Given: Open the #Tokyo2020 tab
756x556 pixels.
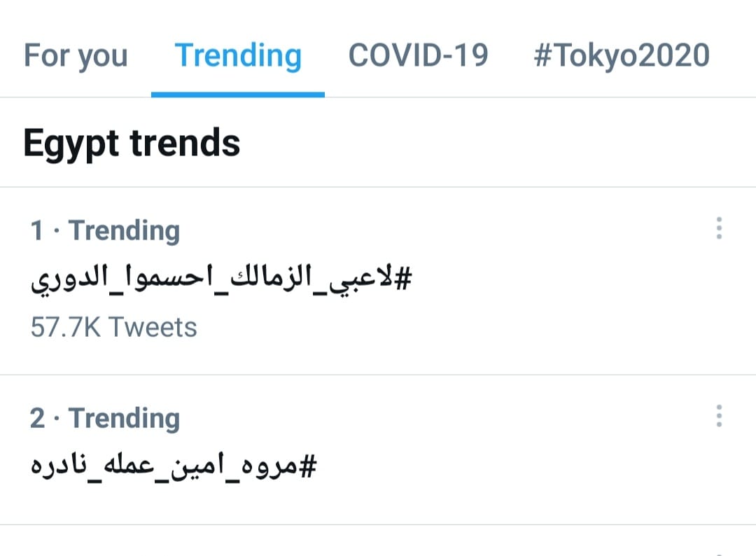Looking at the screenshot, I should tap(621, 55).
